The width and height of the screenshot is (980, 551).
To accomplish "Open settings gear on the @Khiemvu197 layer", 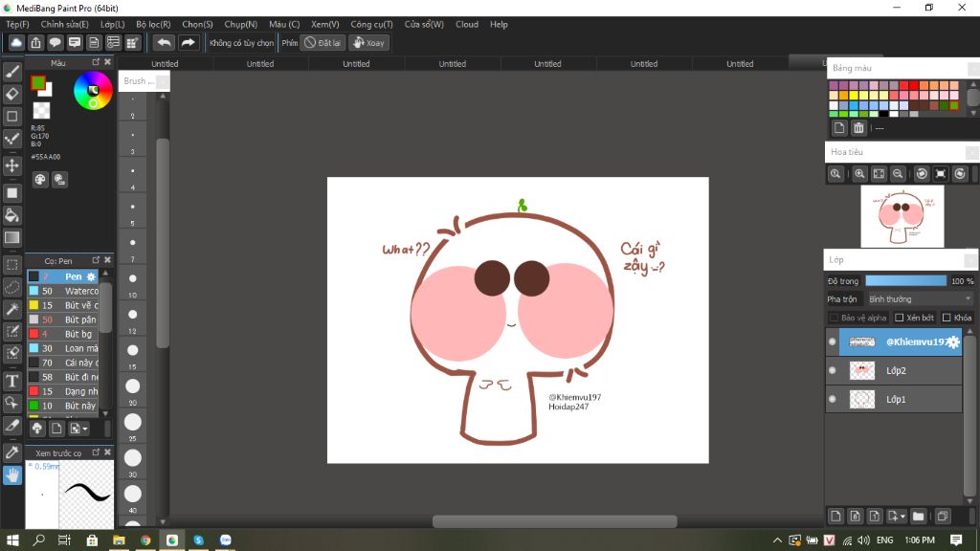I will coord(953,342).
